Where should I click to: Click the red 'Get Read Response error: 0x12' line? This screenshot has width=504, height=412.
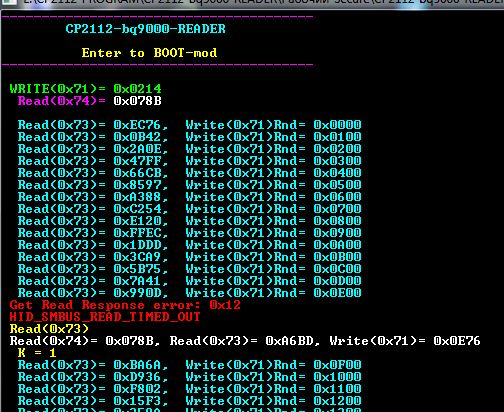coord(125,305)
